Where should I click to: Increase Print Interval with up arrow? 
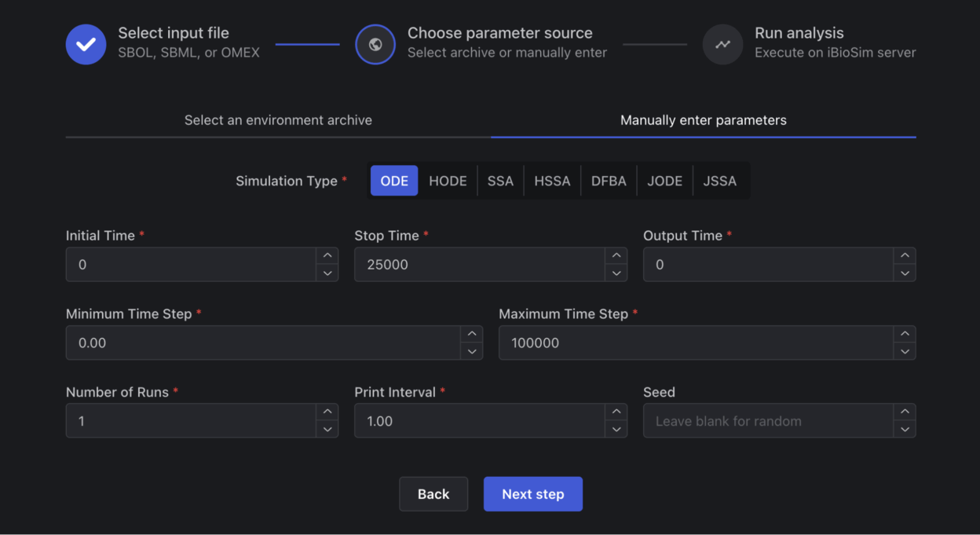(x=616, y=412)
